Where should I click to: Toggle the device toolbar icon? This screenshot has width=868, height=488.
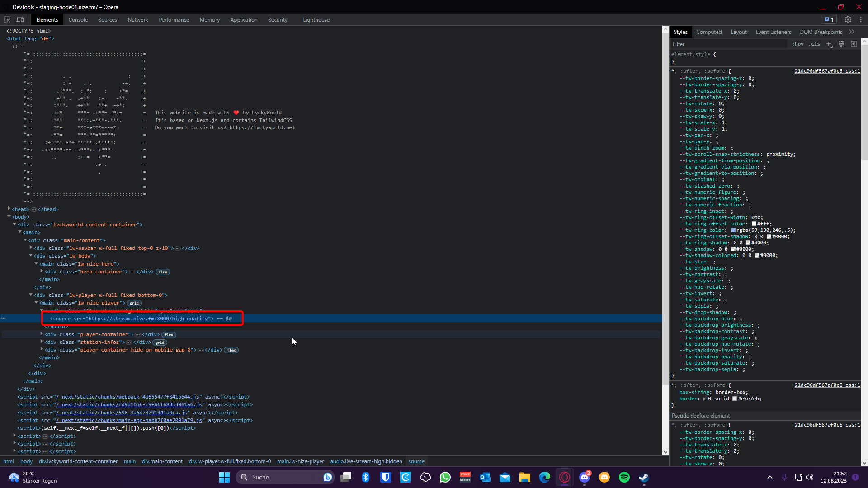pyautogui.click(x=20, y=19)
